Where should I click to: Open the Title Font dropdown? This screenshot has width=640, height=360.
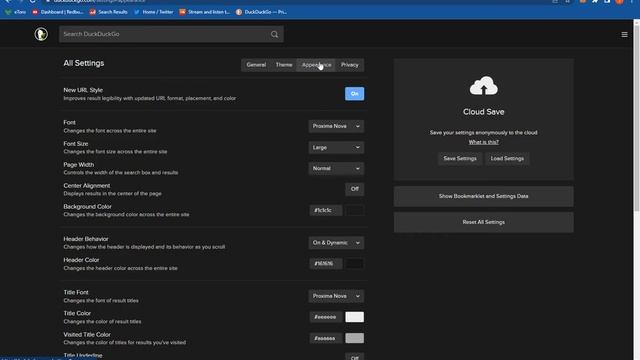click(x=336, y=296)
